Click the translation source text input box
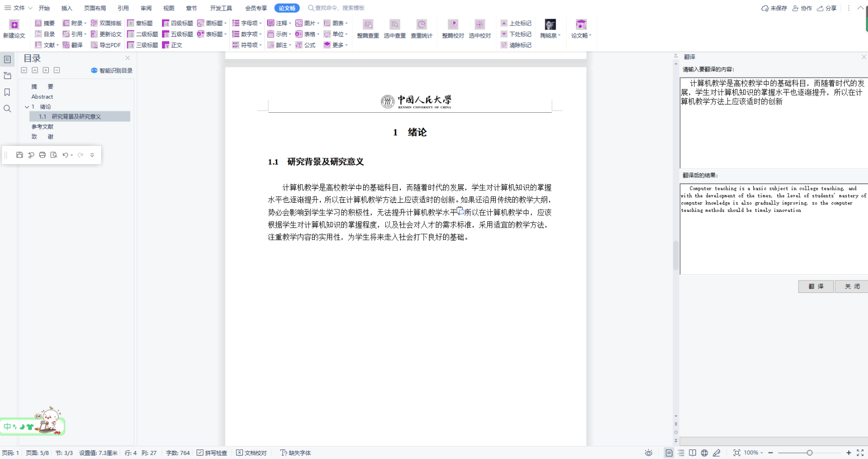868x459 pixels. (x=773, y=123)
